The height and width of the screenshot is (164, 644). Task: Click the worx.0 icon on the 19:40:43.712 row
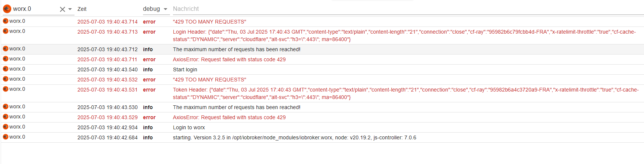(6, 49)
